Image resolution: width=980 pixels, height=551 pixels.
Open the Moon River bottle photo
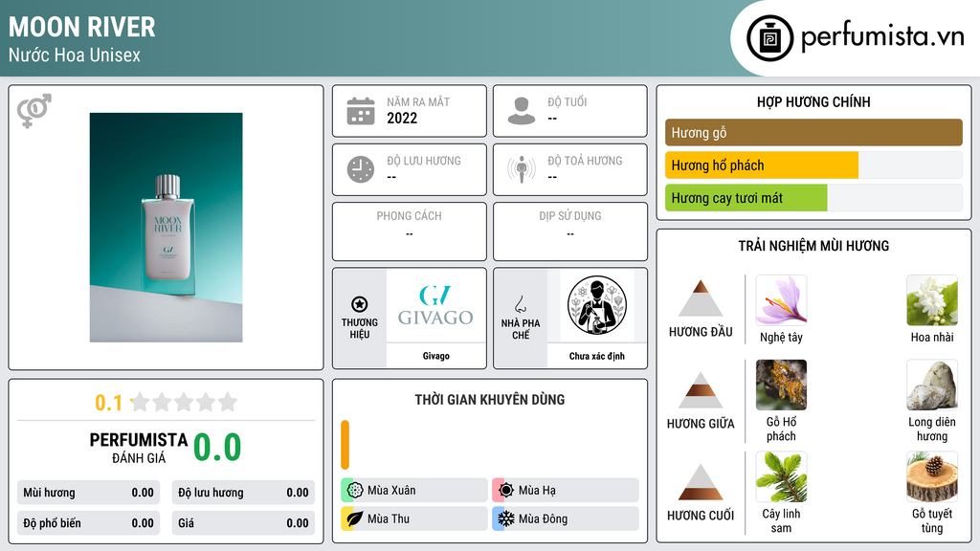(x=167, y=228)
